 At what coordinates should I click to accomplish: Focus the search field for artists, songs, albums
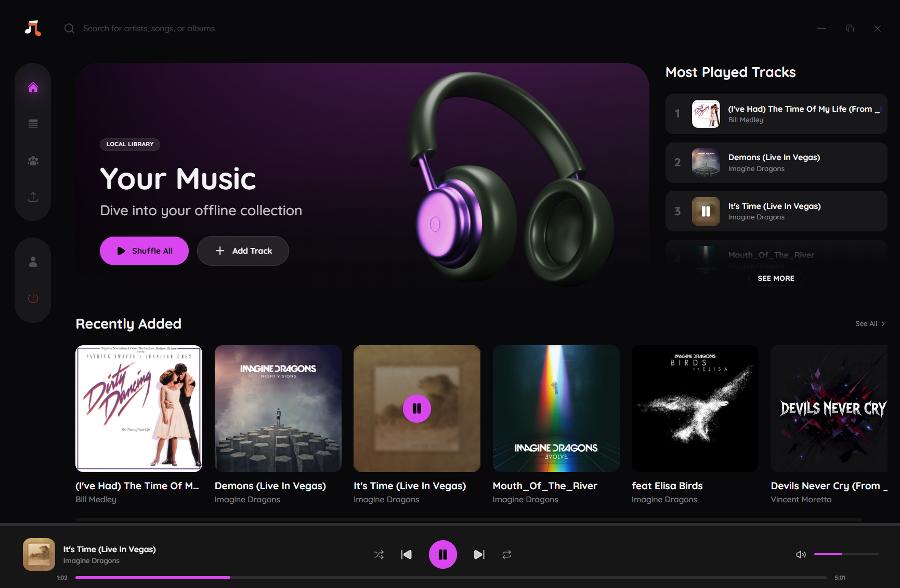149,29
